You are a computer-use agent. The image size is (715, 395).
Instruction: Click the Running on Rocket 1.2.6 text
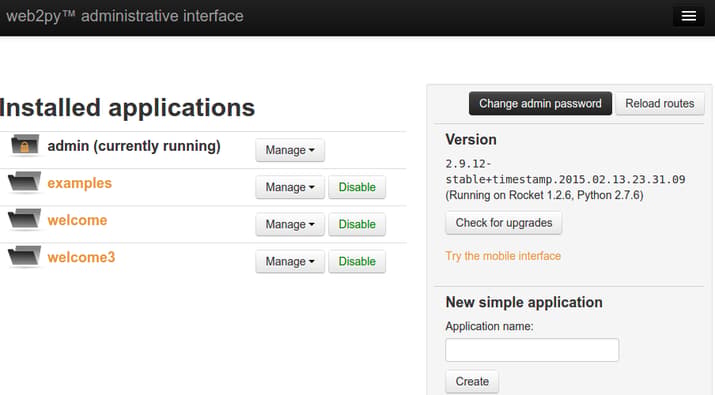pyautogui.click(x=544, y=195)
